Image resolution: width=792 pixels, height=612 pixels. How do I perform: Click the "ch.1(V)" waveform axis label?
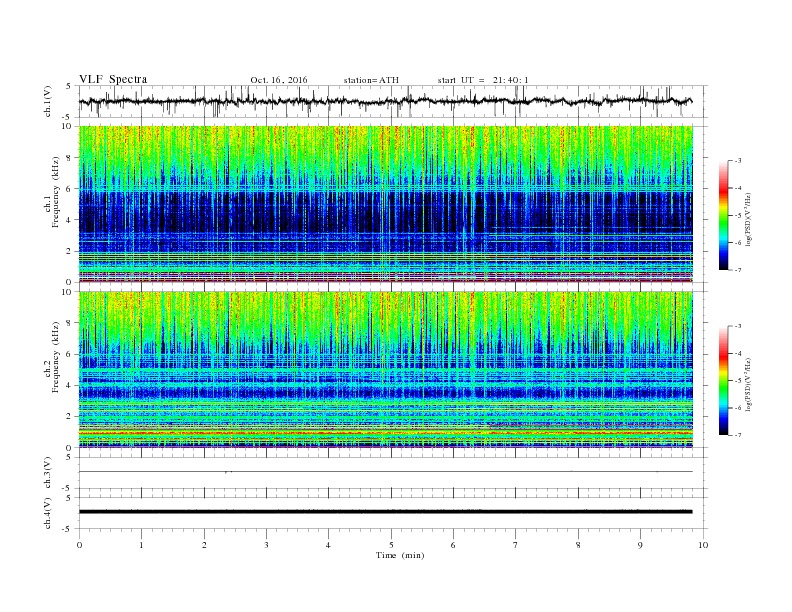(48, 101)
